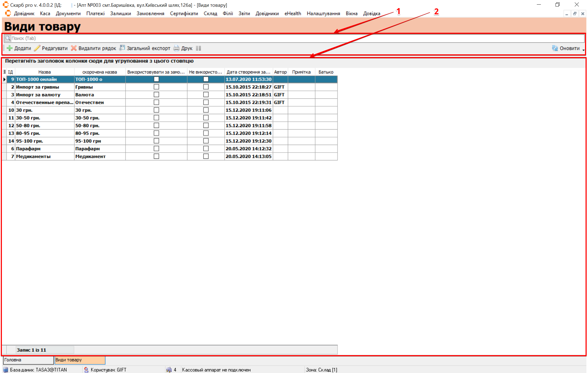Sort by Назва column header

coord(44,72)
